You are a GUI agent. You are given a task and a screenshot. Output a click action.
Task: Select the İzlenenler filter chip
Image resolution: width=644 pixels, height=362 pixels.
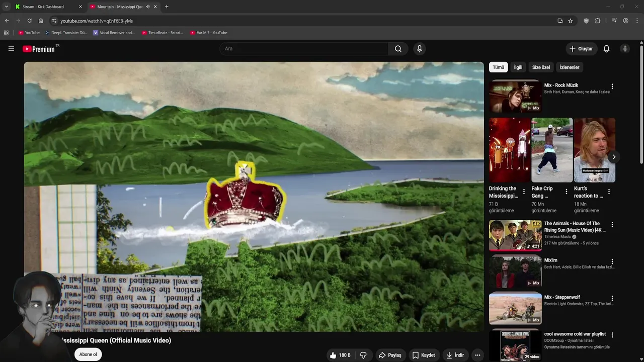[570, 67]
